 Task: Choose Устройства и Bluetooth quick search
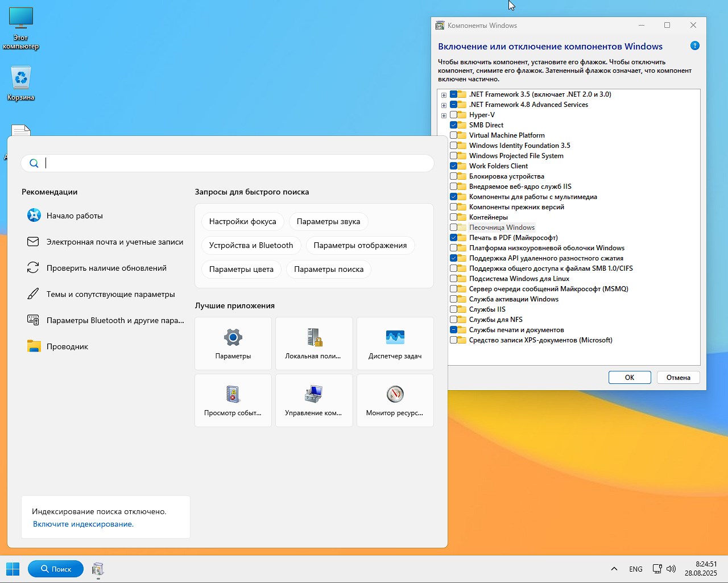[251, 245]
